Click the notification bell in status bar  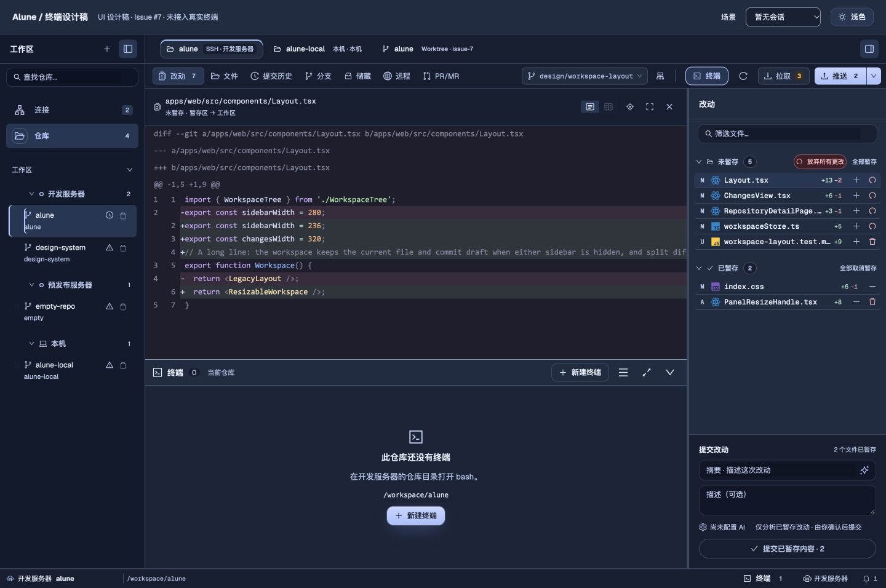click(866, 579)
